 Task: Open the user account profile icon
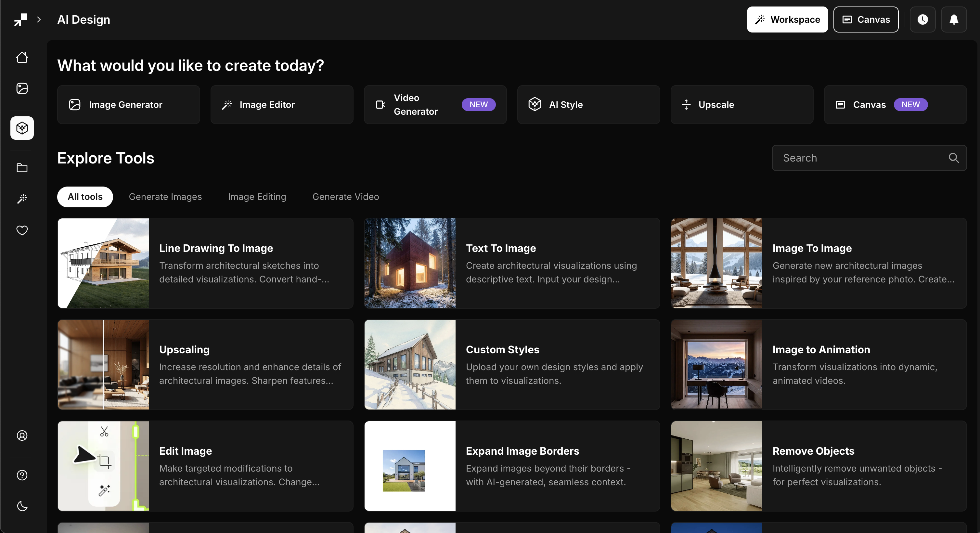(22, 435)
